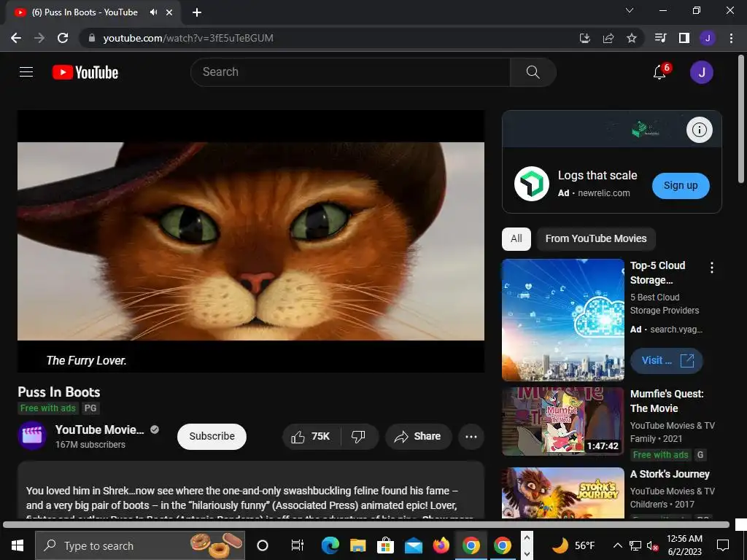Click the browser address bar URL
The image size is (747, 560).
188,38
